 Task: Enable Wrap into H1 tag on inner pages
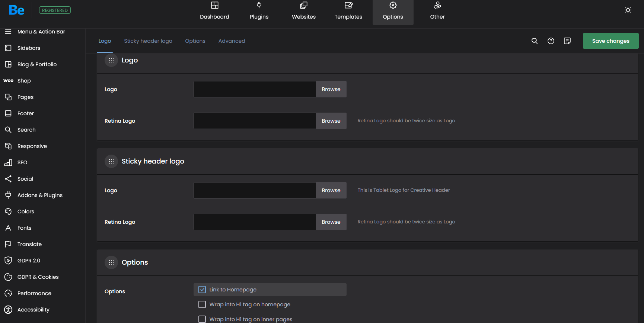click(202, 319)
